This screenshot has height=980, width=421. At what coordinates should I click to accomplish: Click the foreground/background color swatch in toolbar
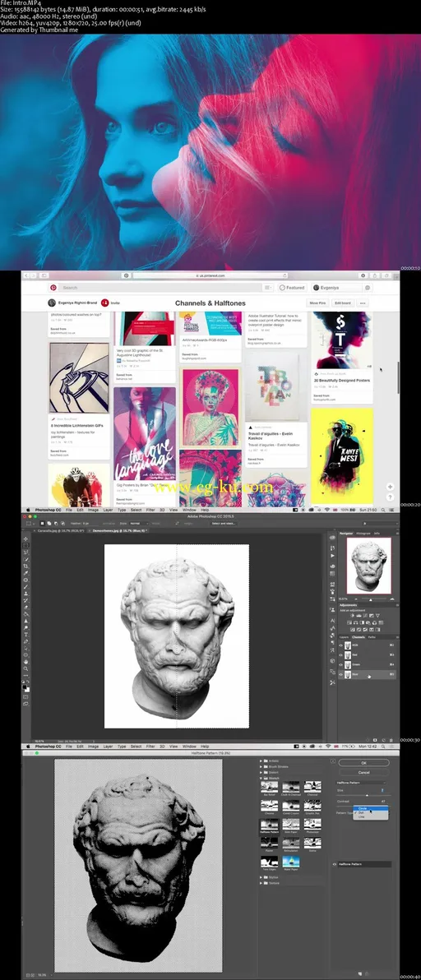point(25,688)
